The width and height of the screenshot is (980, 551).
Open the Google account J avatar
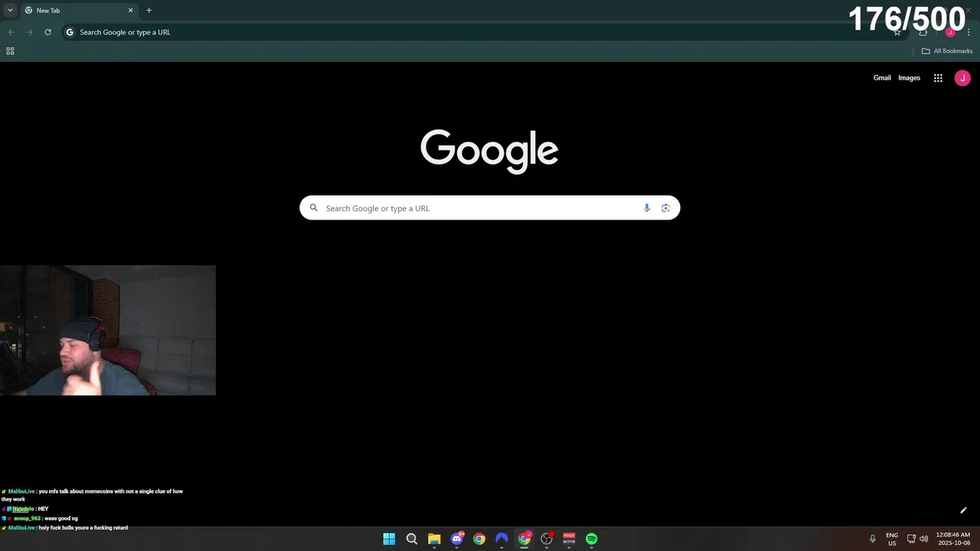(962, 78)
